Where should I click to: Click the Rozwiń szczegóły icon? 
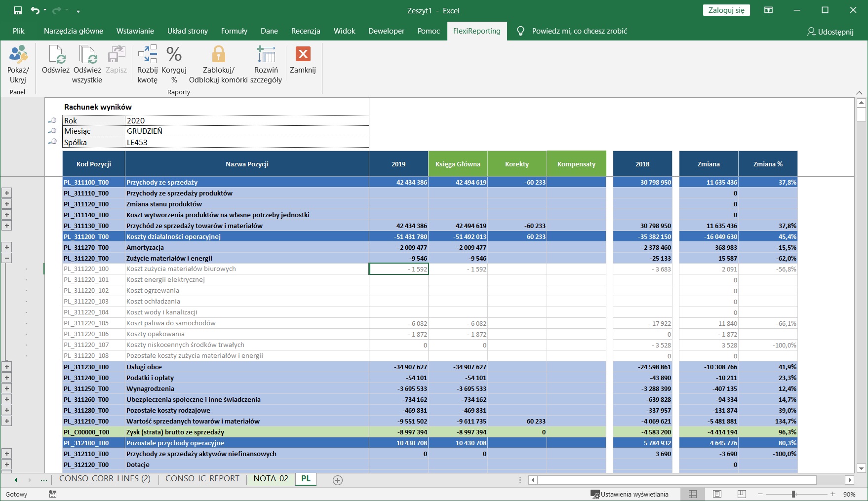(x=266, y=55)
